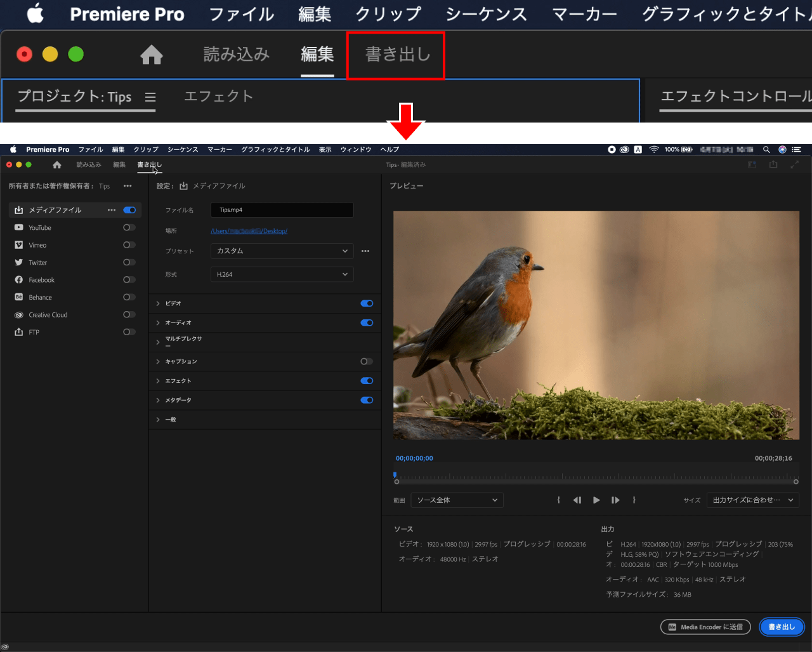This screenshot has width=812, height=652.
Task: Enable the Twitter publish toggle
Action: coord(129,262)
